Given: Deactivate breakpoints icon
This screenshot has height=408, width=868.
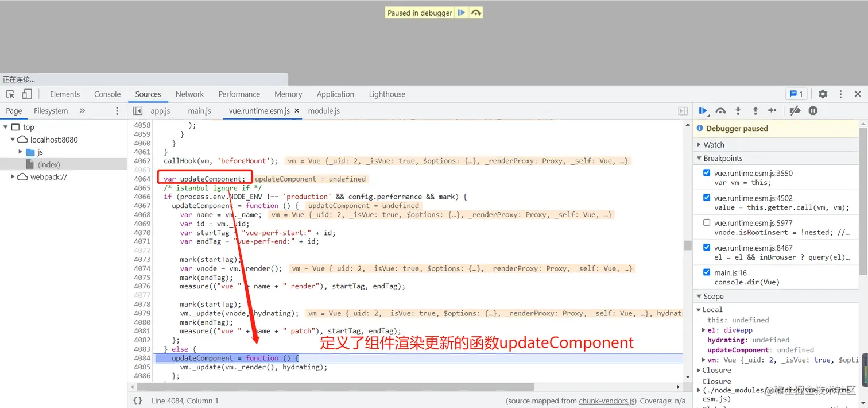Looking at the screenshot, I should [x=795, y=111].
